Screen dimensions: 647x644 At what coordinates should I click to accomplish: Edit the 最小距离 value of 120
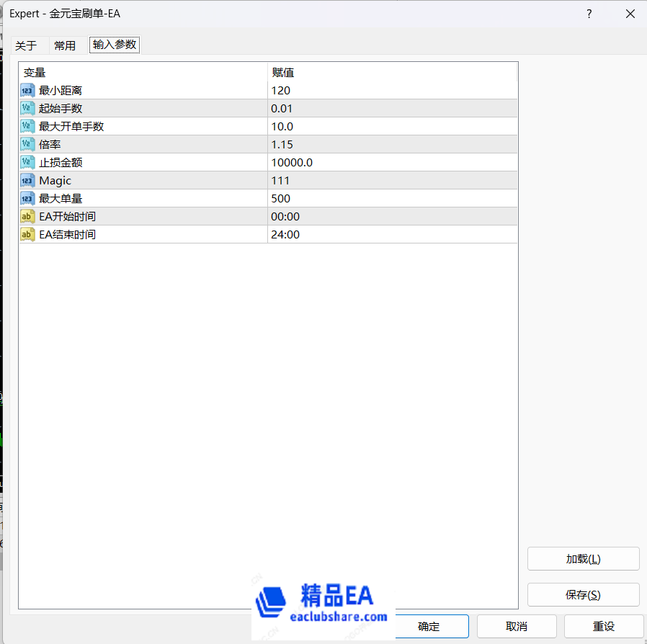click(324, 90)
